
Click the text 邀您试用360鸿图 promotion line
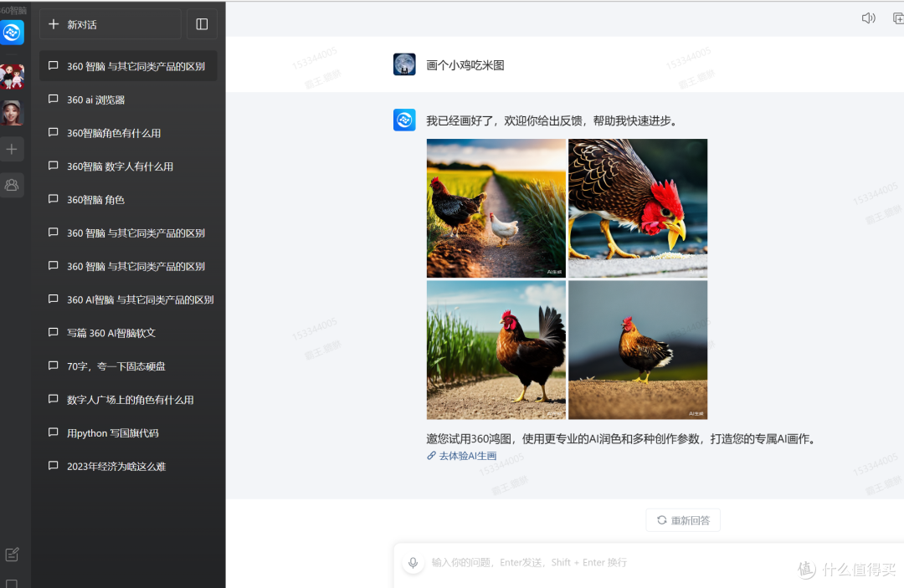(621, 439)
